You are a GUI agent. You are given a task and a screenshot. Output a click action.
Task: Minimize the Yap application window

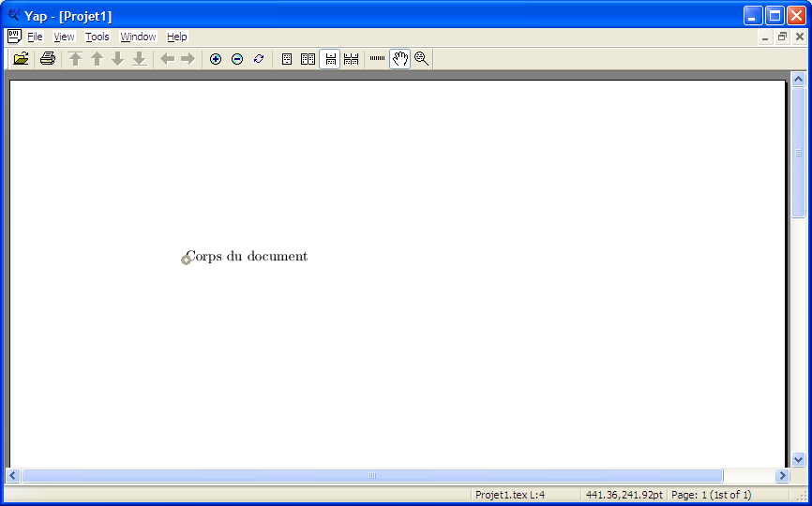(x=753, y=16)
